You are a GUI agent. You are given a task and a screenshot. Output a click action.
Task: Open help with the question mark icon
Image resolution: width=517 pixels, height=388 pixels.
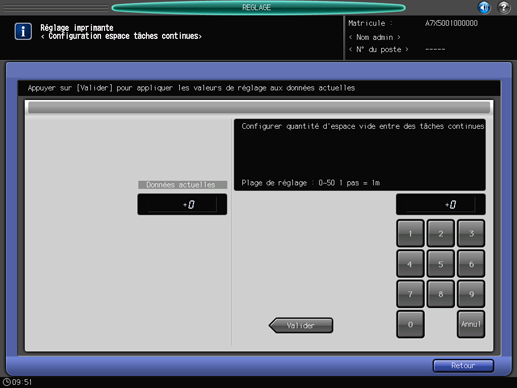click(x=504, y=7)
